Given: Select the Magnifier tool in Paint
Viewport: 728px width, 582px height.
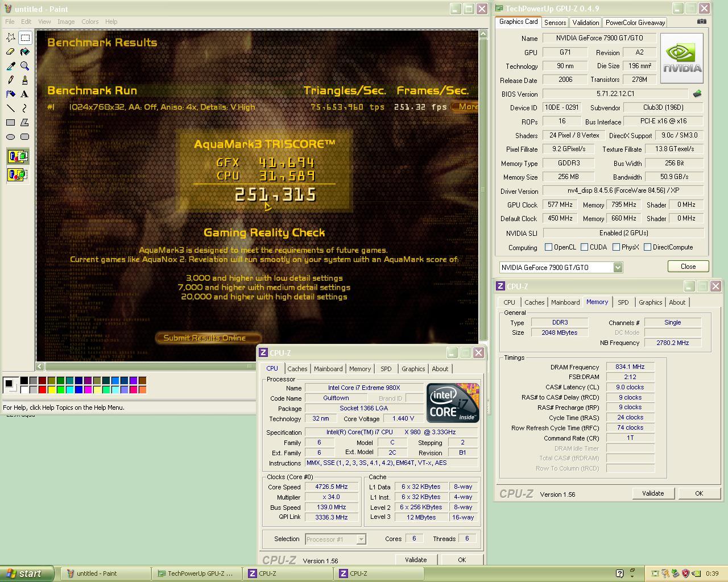Looking at the screenshot, I should 25,66.
